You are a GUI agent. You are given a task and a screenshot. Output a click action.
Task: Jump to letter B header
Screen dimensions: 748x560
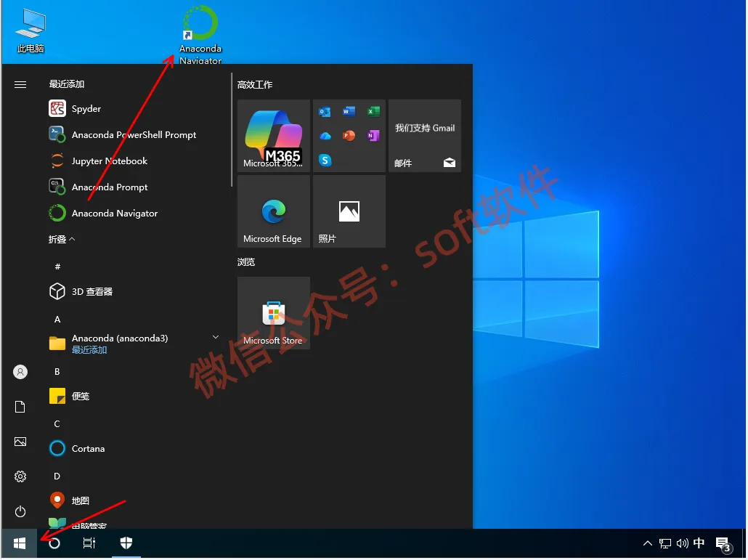point(57,372)
